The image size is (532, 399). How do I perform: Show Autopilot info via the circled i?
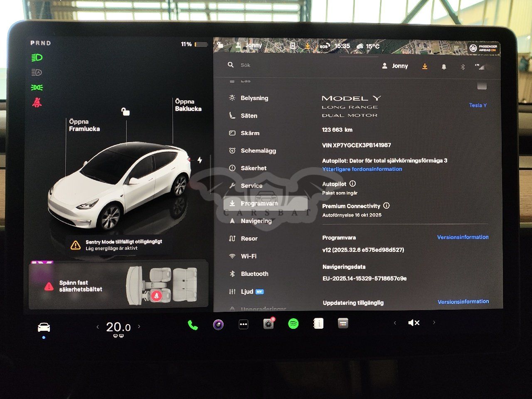[352, 184]
